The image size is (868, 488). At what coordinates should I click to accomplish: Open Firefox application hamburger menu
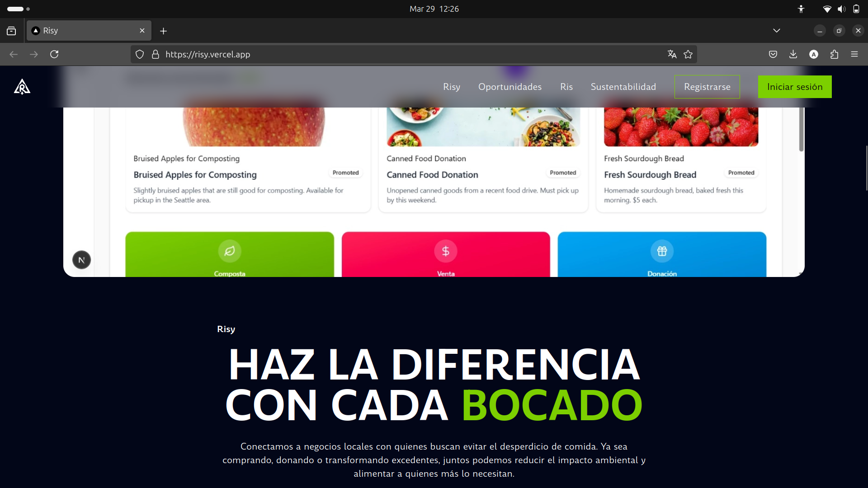click(x=854, y=54)
